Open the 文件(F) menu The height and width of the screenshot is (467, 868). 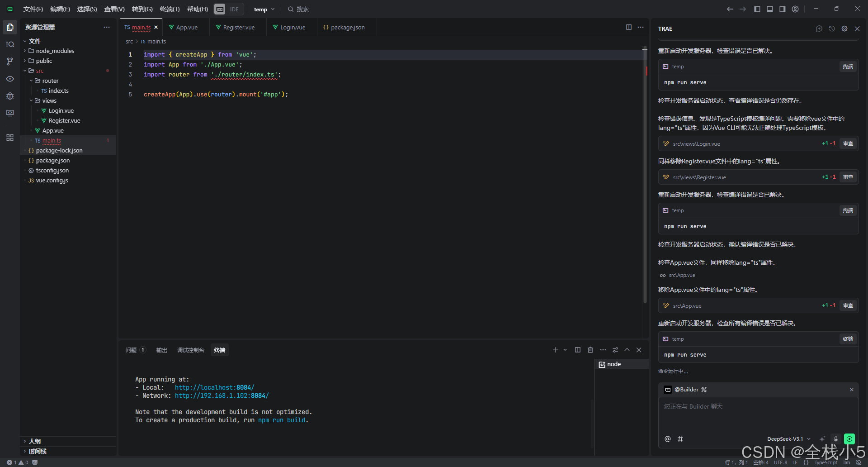[33, 9]
